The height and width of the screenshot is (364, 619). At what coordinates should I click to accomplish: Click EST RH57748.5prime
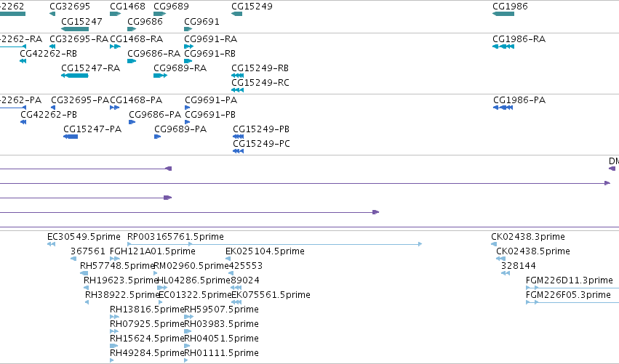(x=117, y=266)
